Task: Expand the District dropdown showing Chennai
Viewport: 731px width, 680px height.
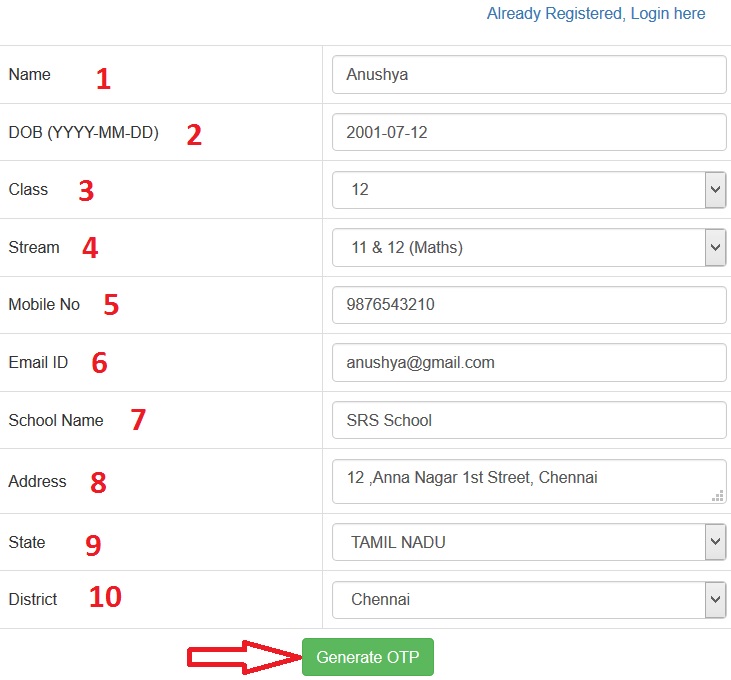Action: 528,600
